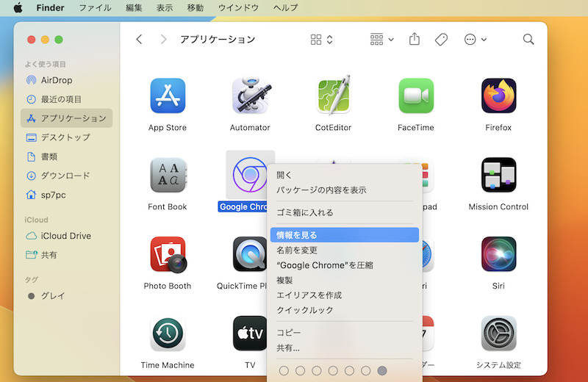The width and height of the screenshot is (588, 382).
Task: Select ダウンロード in the Finder sidebar
Action: point(65,176)
